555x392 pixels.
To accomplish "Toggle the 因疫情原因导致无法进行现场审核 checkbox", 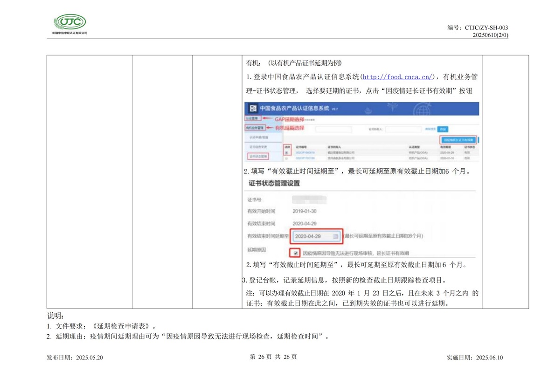I will 295,253.
